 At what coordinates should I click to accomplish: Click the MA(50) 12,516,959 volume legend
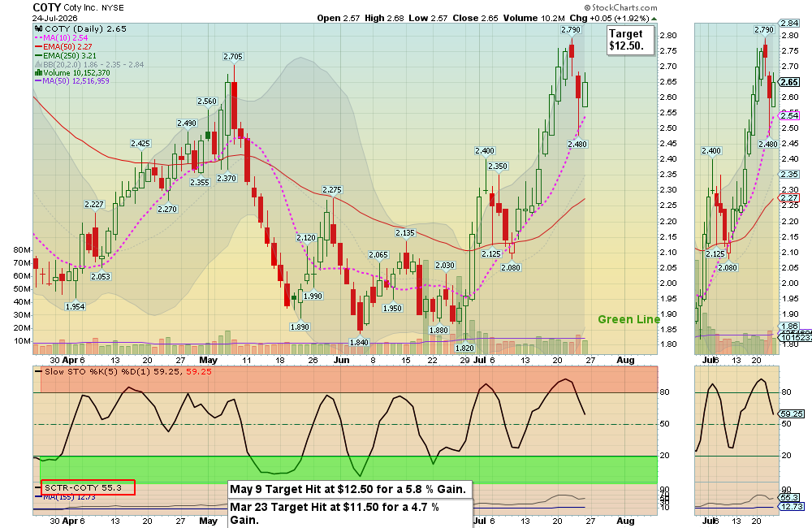[72, 81]
